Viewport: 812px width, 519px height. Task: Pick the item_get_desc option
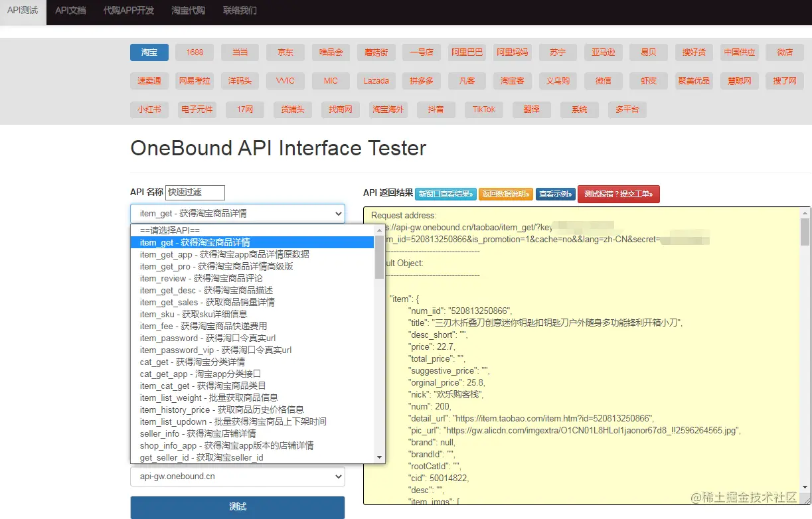(252, 290)
